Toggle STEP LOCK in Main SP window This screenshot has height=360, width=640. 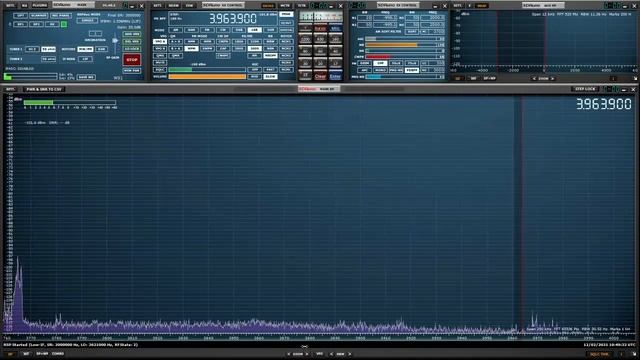click(585, 89)
